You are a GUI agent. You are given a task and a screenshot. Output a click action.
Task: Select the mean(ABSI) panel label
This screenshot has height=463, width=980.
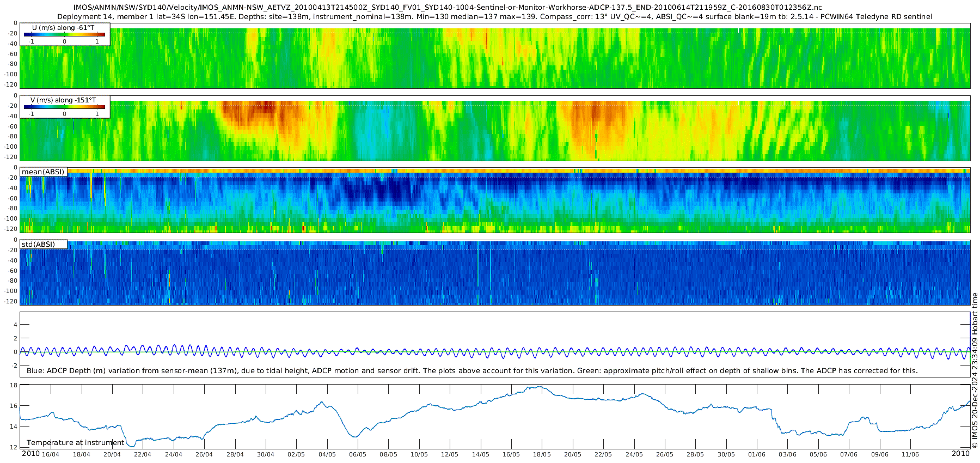[x=44, y=172]
